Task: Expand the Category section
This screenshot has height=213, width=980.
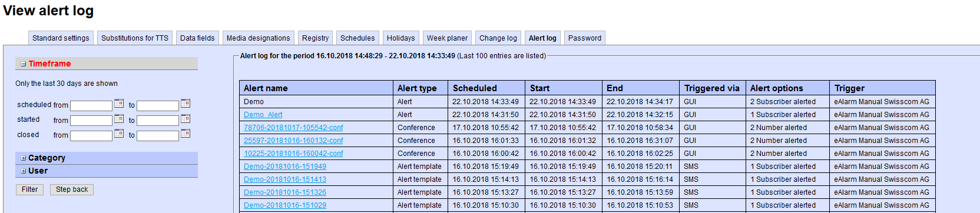Action: (24, 158)
